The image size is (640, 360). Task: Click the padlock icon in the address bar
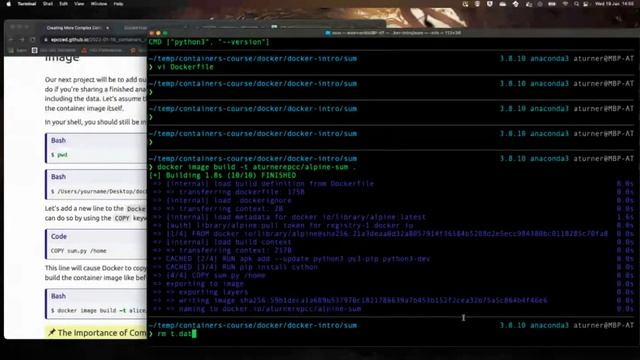(46, 40)
